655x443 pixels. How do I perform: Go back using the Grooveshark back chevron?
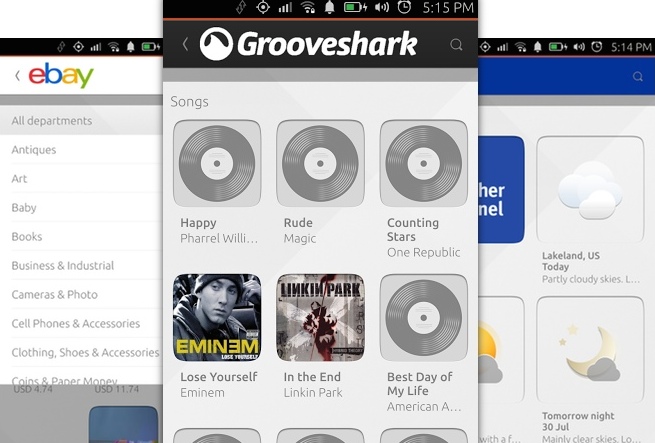point(185,44)
